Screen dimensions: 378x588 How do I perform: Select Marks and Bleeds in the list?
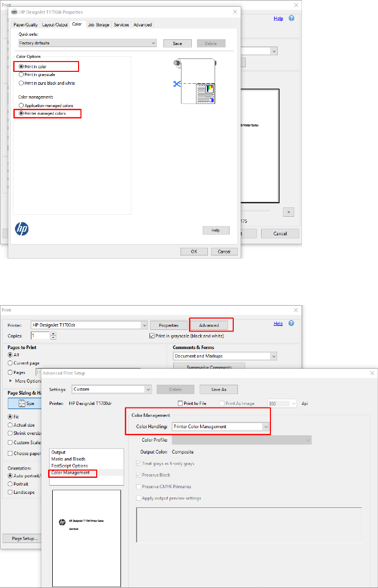(x=68, y=459)
